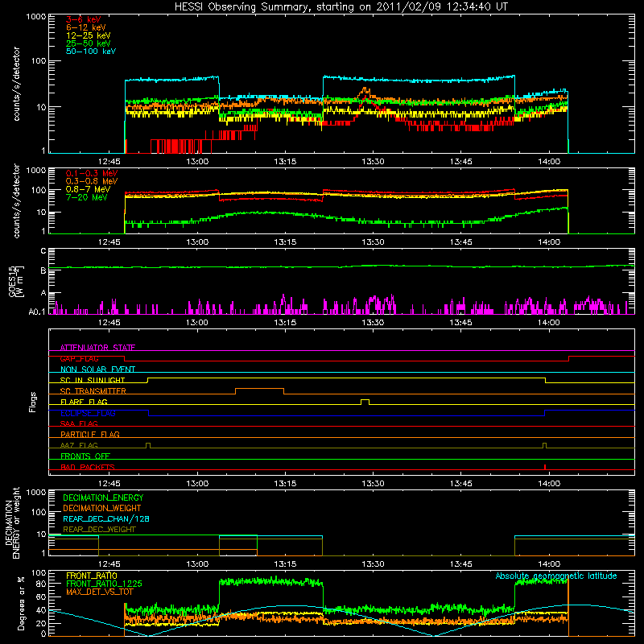The width and height of the screenshot is (644, 644).
Task: Select the FRONTS_OFF flag label
Action: [x=85, y=456]
